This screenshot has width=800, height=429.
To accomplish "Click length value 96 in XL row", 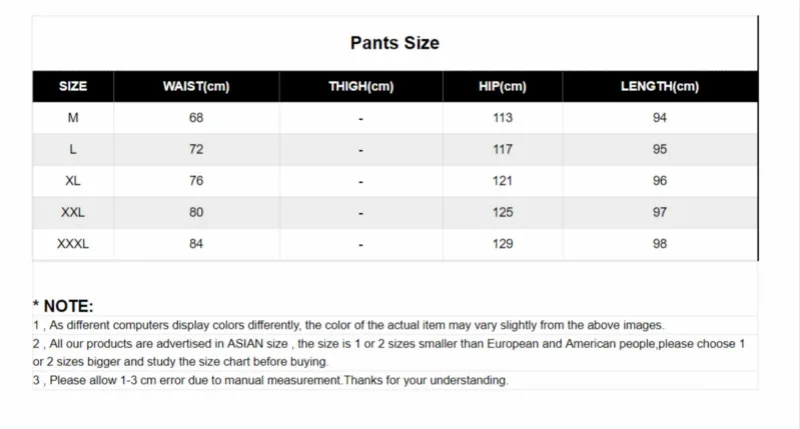I will pos(659,181).
